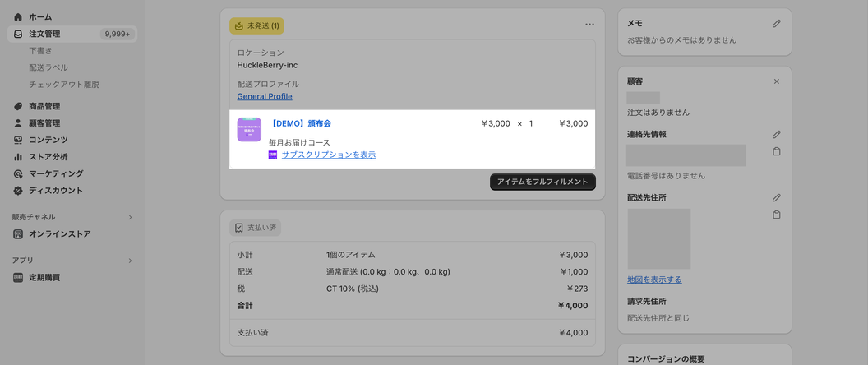868x365 pixels.
Task: Open 下書き under 注文管理
Action: (40, 51)
